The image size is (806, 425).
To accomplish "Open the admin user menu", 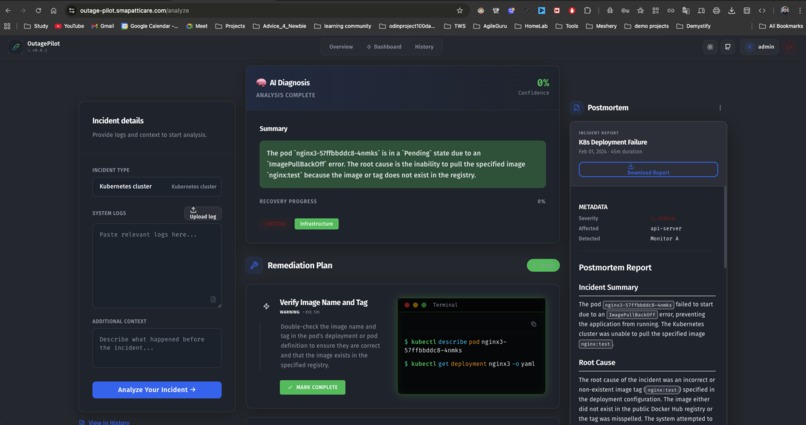I will [760, 47].
